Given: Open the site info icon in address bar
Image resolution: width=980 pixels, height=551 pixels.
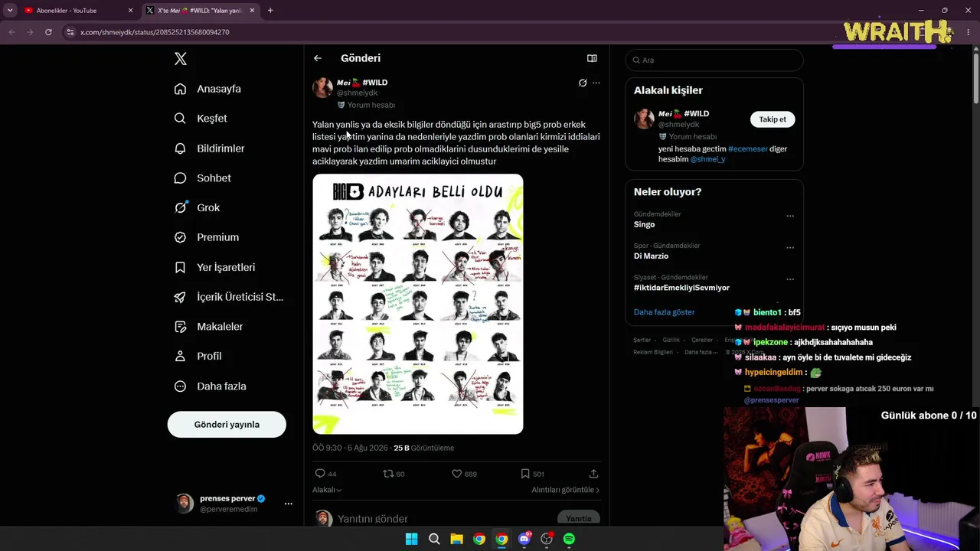Looking at the screenshot, I should click(70, 32).
